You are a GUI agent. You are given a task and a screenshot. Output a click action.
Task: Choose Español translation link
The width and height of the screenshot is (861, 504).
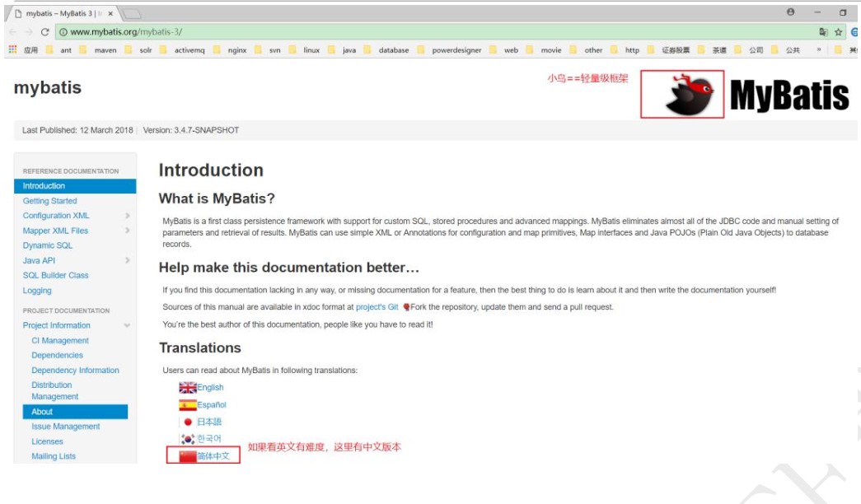click(212, 404)
